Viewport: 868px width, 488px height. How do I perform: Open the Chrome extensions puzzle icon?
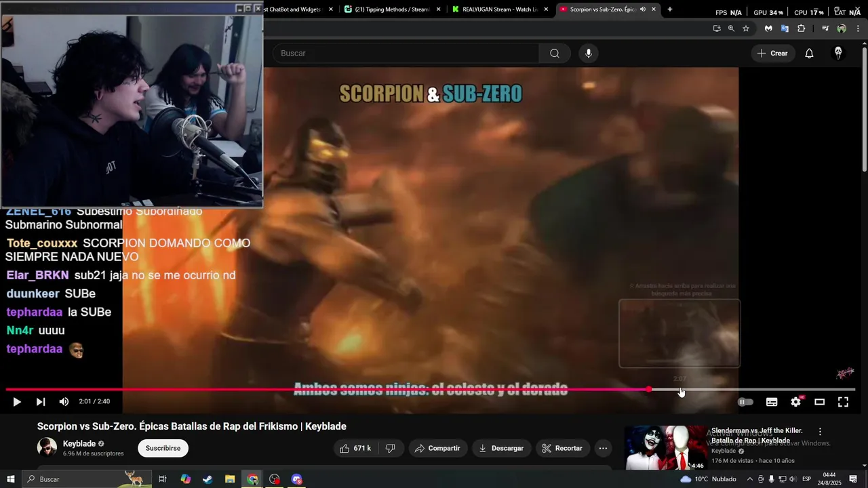tap(802, 28)
